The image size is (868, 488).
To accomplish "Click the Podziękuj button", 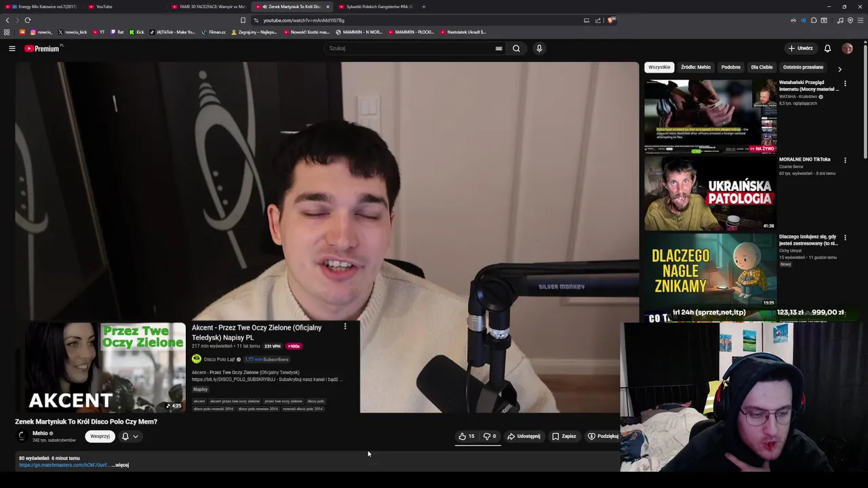I will [x=603, y=436].
